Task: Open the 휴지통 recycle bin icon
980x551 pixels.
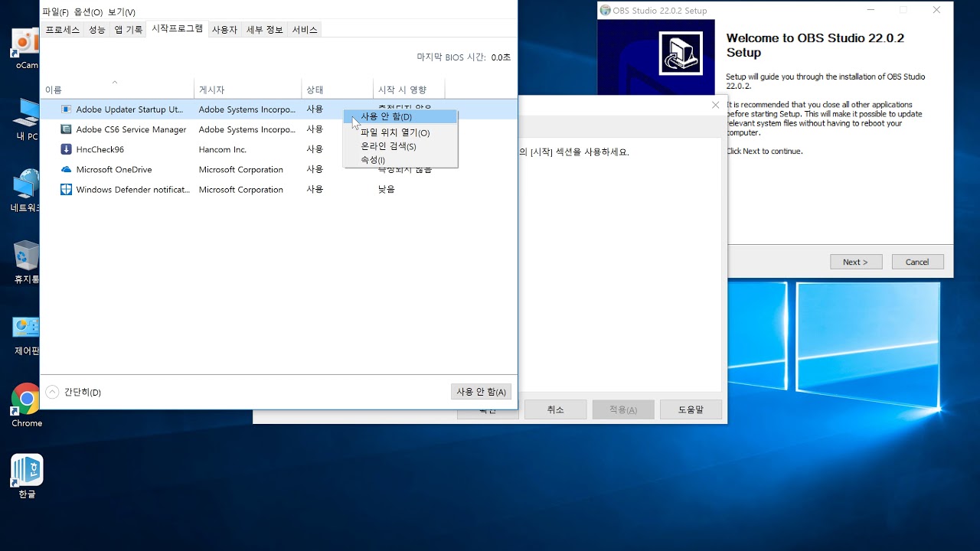Action: click(26, 262)
